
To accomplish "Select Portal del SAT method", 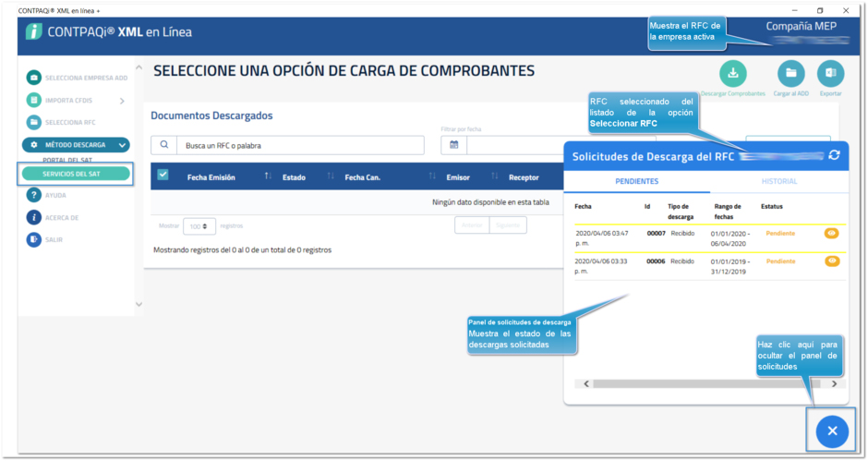I will [67, 160].
